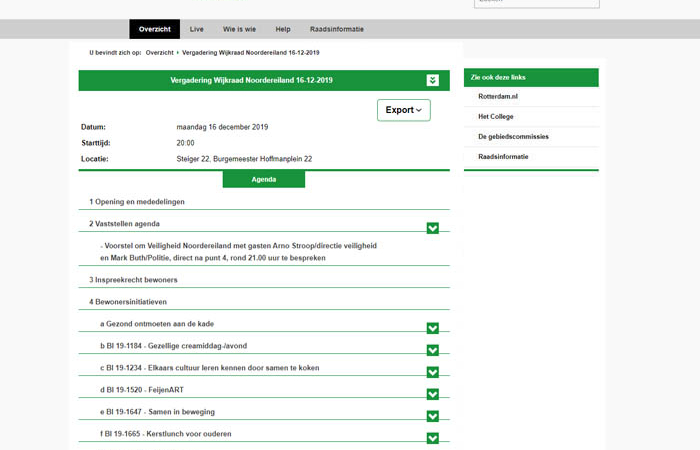Open the Help menu item

coord(283,29)
